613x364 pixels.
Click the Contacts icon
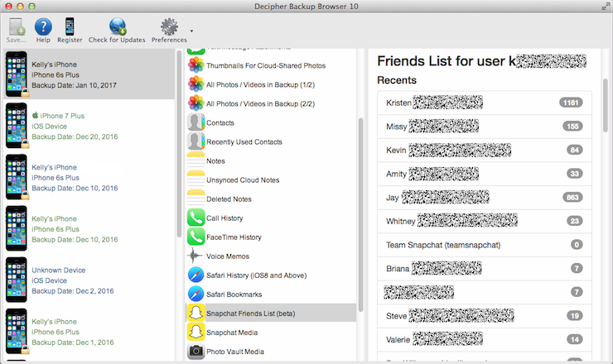195,122
